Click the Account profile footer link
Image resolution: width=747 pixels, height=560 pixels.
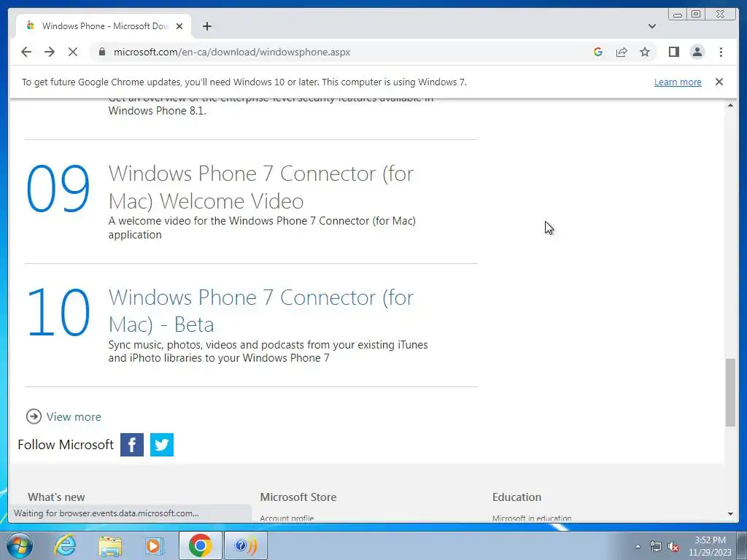coord(287,518)
